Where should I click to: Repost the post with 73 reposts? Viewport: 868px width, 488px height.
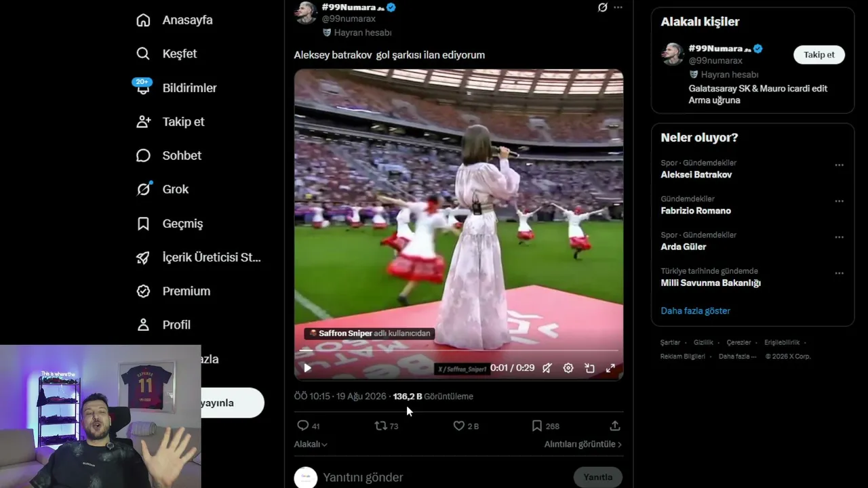click(387, 426)
